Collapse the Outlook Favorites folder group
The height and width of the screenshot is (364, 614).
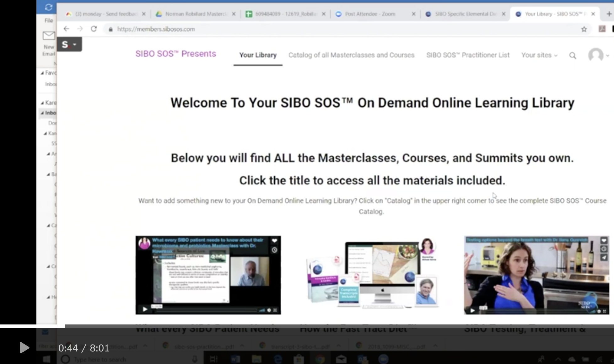click(42, 73)
